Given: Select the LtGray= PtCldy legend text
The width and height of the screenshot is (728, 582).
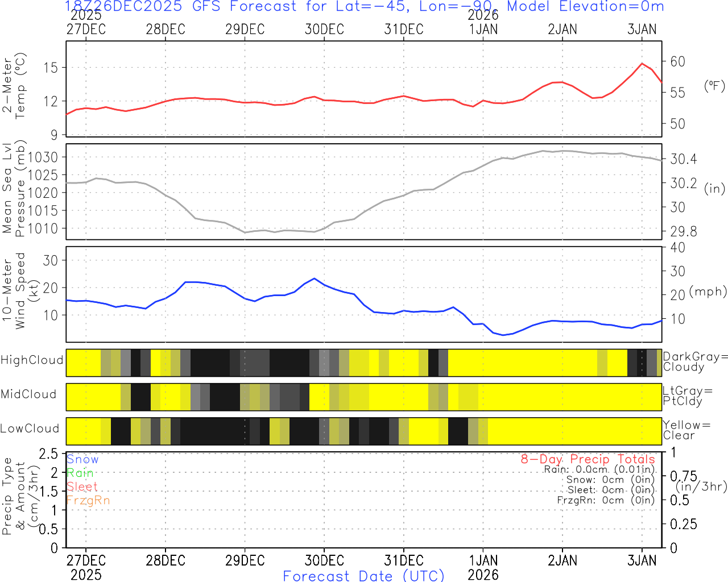Looking at the screenshot, I should [688, 396].
